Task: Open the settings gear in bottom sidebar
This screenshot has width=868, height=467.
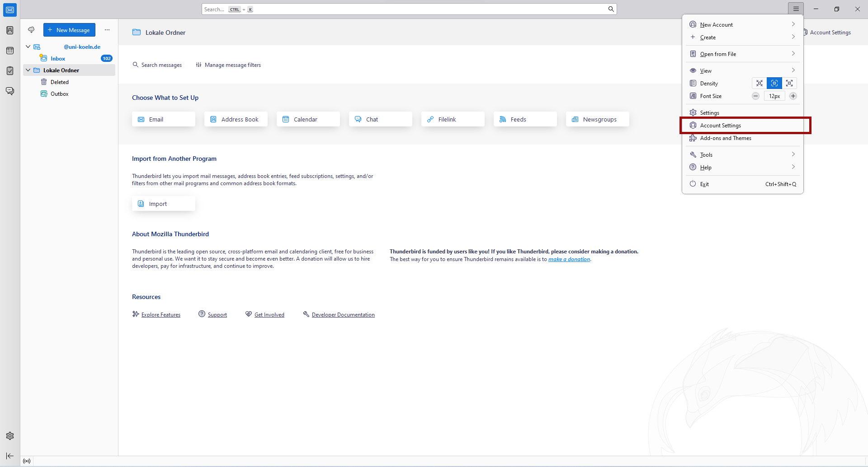Action: [10, 436]
